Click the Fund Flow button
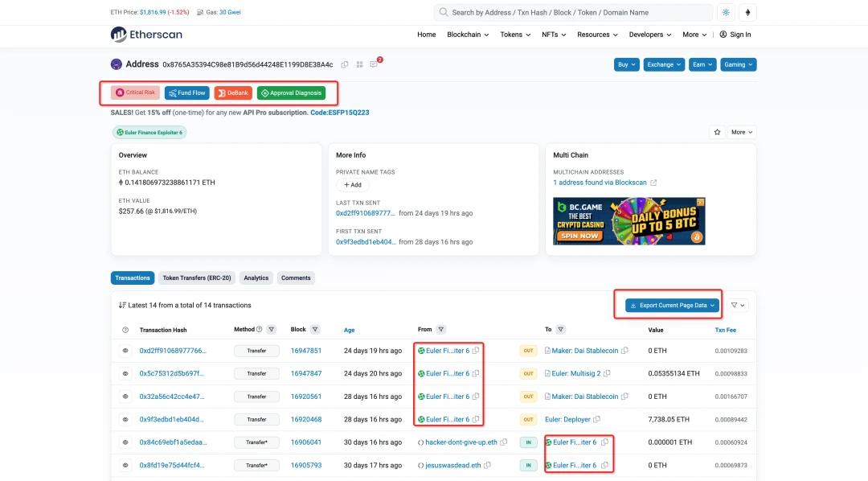This screenshot has width=868, height=481. tap(186, 92)
